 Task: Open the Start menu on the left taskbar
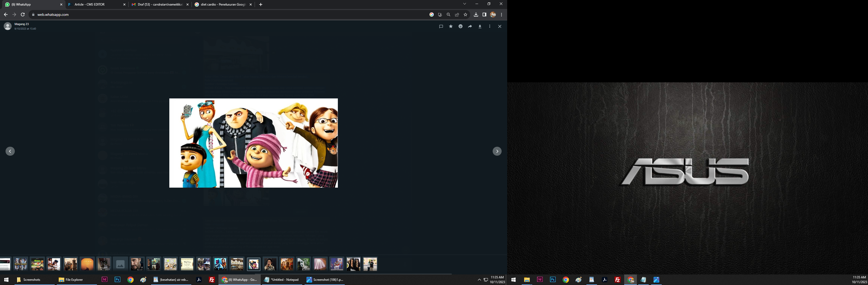coord(6,280)
